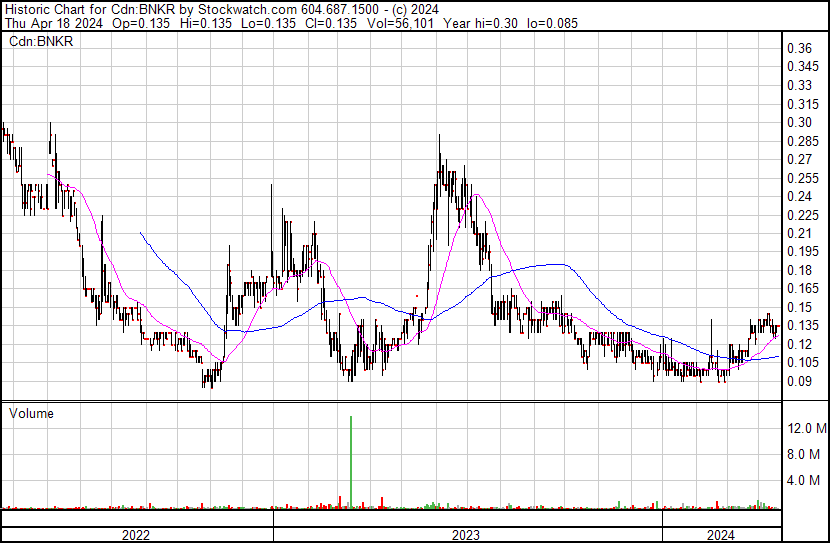Screen dimensions: 830x543
Task: Click the 0.36 price axis label
Action: coord(798,49)
